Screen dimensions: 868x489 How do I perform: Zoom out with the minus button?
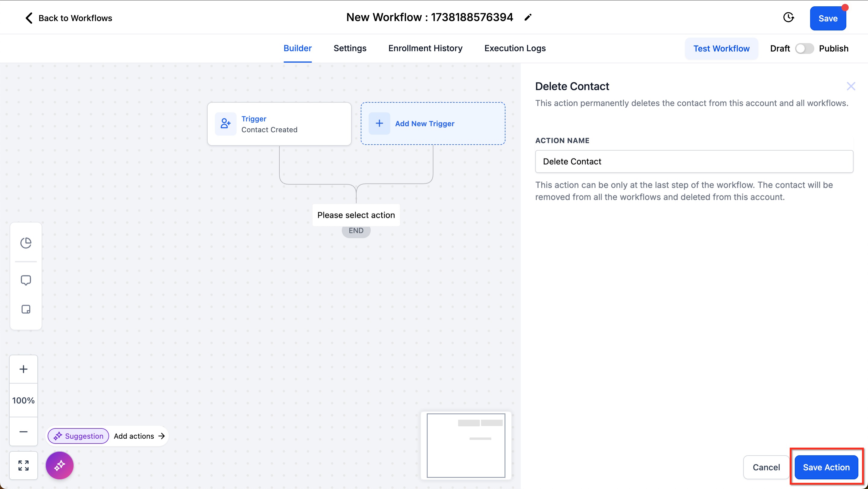point(23,432)
